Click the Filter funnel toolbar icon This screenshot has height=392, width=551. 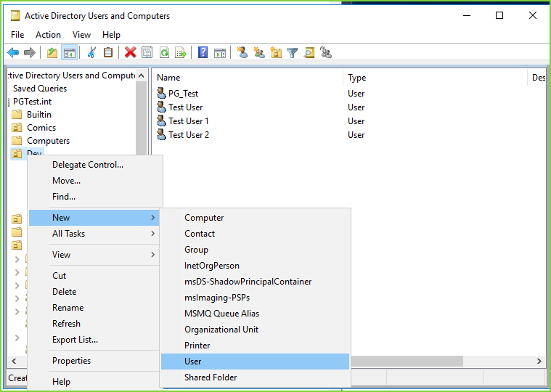292,52
